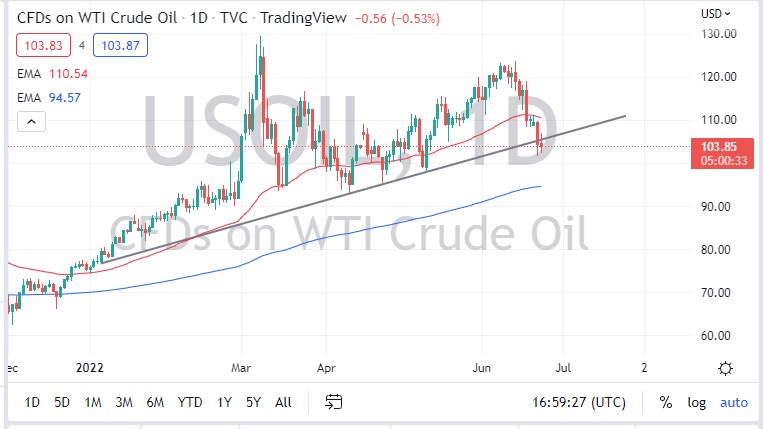Choose the YTD time range
This screenshot has width=763, height=429.
click(x=190, y=402)
